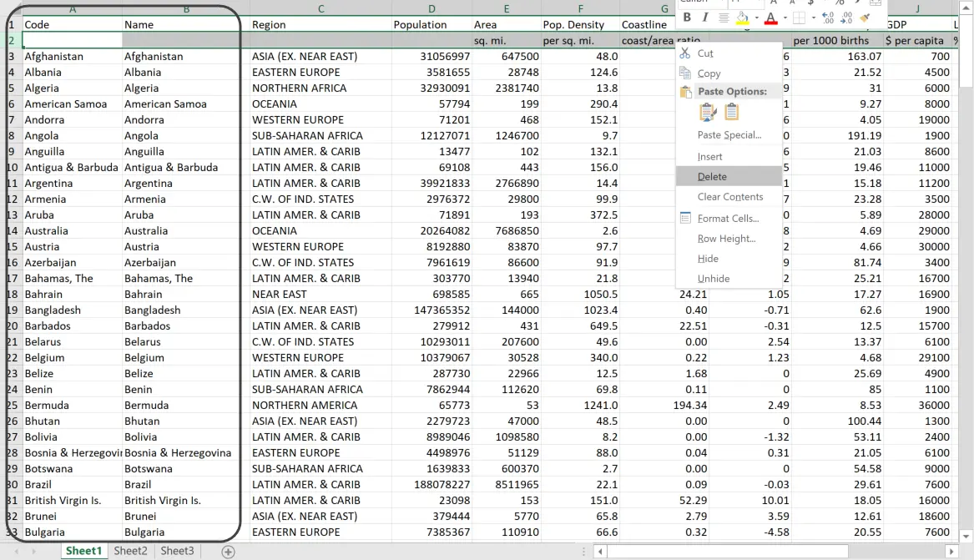The image size is (974, 560).
Task: Choose Copy from context menu
Action: 728,73
